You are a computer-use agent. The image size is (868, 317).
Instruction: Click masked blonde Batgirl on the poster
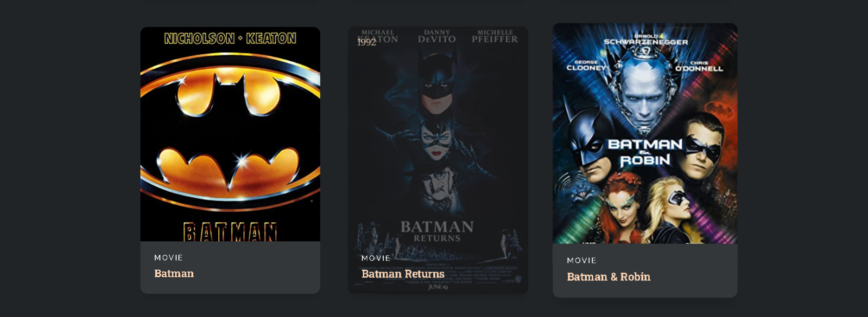click(672, 207)
